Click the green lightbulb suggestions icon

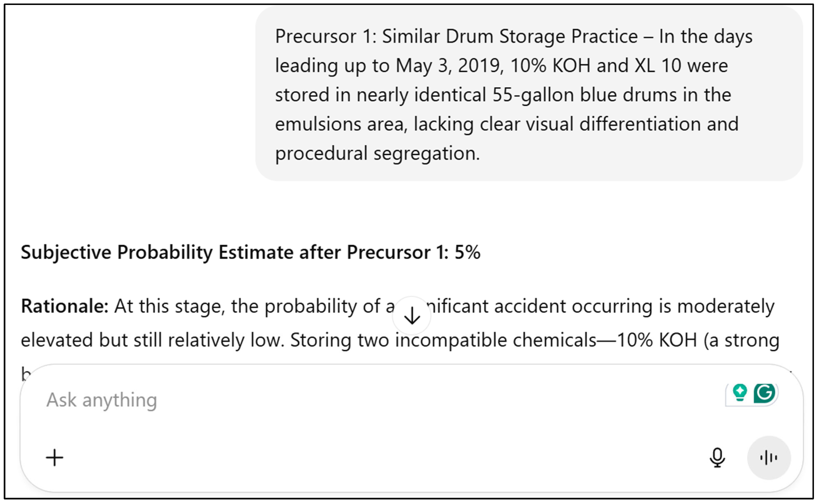740,393
